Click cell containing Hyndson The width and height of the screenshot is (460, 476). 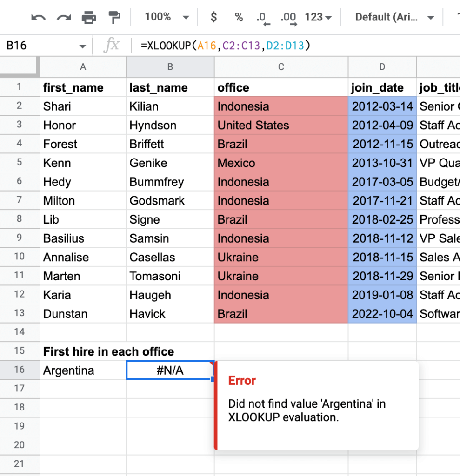pyautogui.click(x=170, y=125)
